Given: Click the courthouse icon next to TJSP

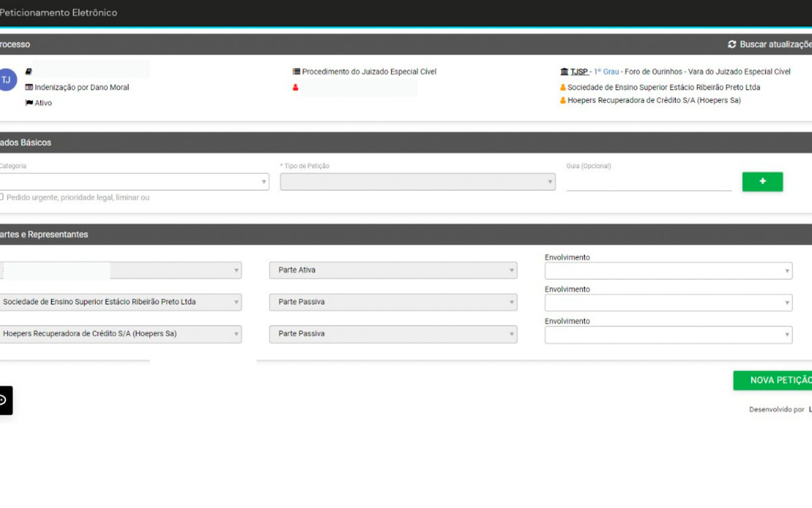Looking at the screenshot, I should pos(564,72).
